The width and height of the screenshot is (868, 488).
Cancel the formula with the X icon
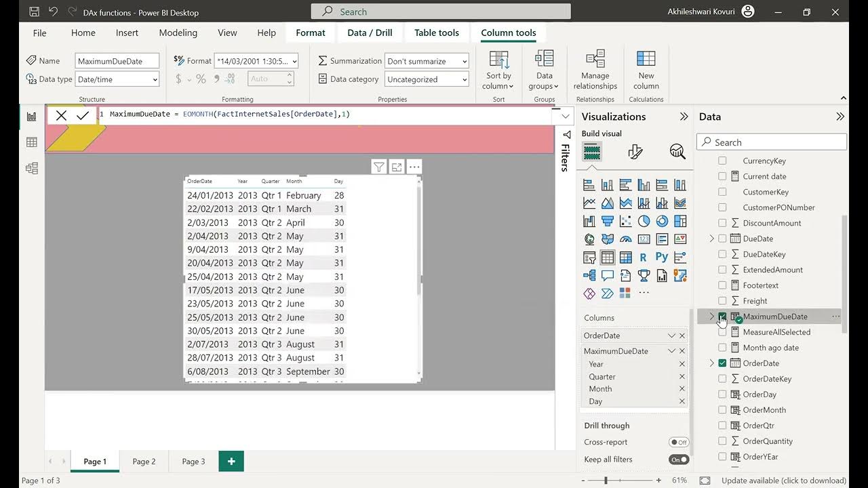[x=61, y=115]
